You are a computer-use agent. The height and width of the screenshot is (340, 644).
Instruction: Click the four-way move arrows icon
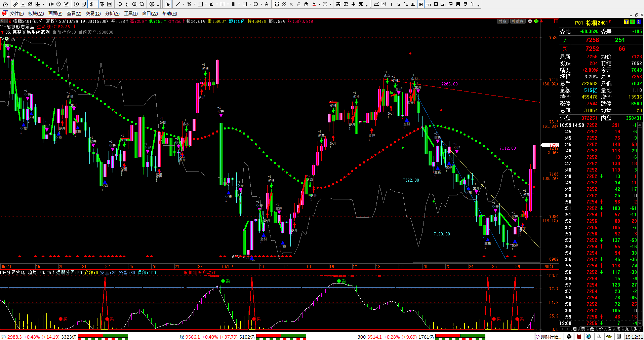click(x=120, y=4)
